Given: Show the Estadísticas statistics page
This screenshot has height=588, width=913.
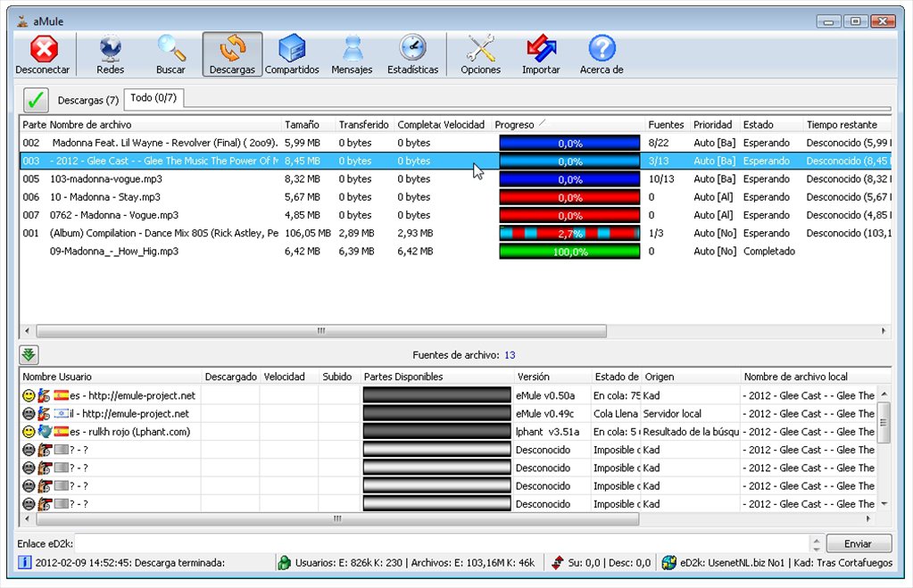Looking at the screenshot, I should pyautogui.click(x=412, y=54).
